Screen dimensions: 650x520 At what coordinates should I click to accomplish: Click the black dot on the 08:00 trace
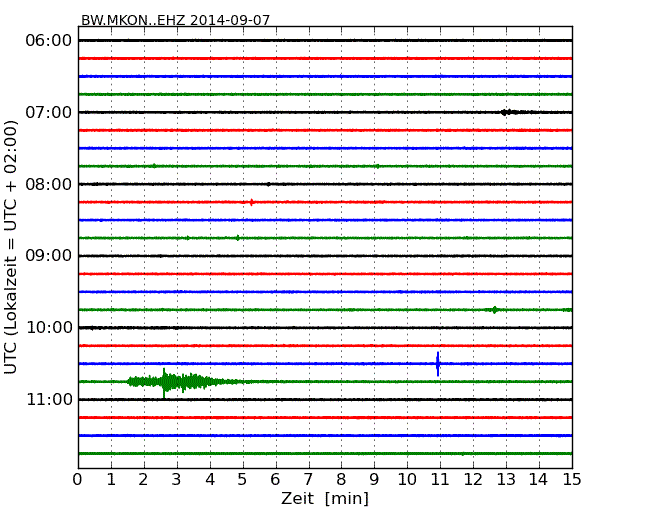tap(269, 184)
